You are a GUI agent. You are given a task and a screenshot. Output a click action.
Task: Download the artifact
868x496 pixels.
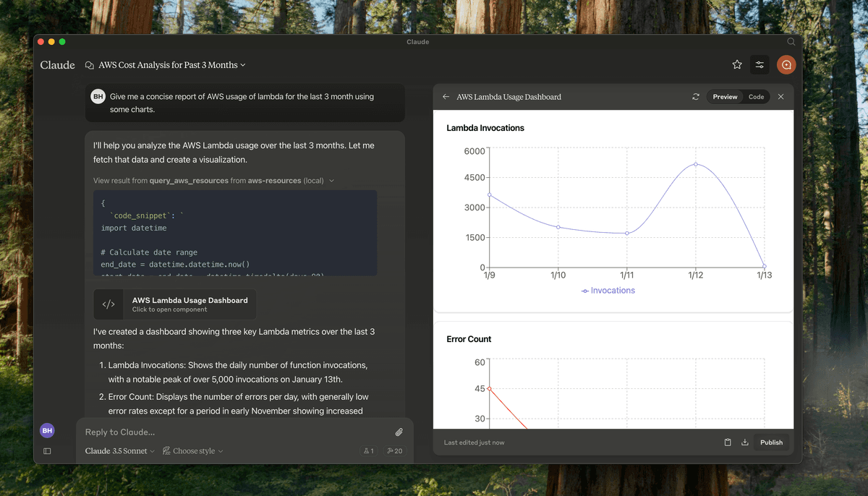pos(745,442)
